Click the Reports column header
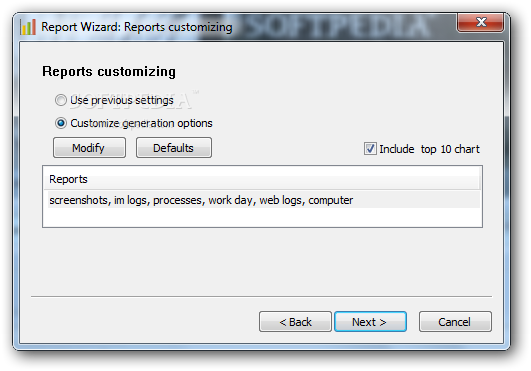The width and height of the screenshot is (531, 371). pyautogui.click(x=261, y=179)
